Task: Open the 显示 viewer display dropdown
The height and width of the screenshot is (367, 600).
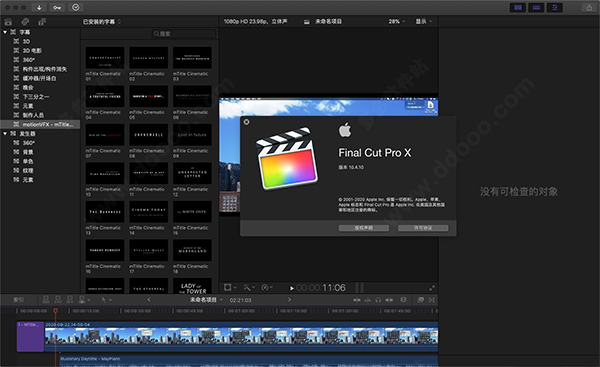Action: pos(424,21)
